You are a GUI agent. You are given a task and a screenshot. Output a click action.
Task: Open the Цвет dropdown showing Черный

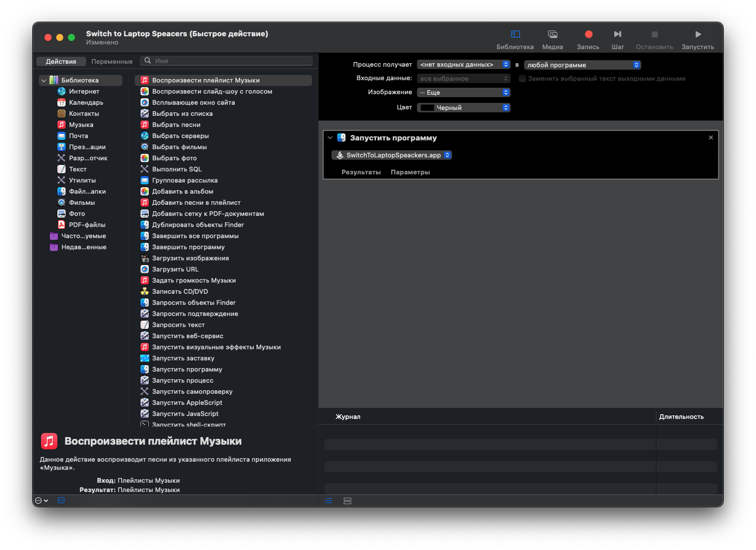463,108
